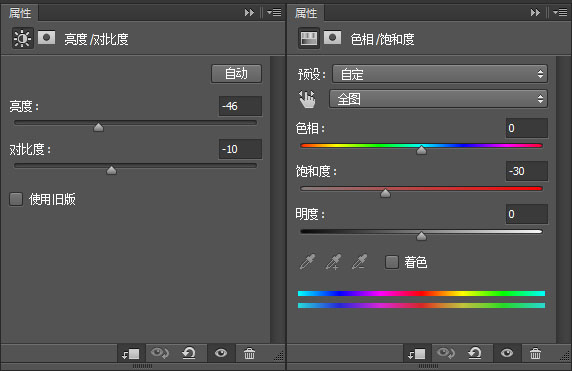This screenshot has width=572, height=371.
Task: Clip to layer in Hue/Saturation panel
Action: [x=417, y=353]
